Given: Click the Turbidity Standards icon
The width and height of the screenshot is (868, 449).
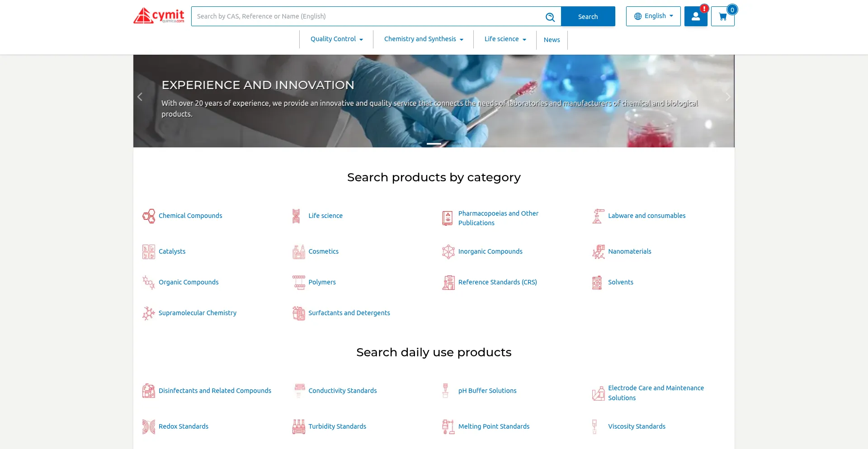Looking at the screenshot, I should coord(298,427).
